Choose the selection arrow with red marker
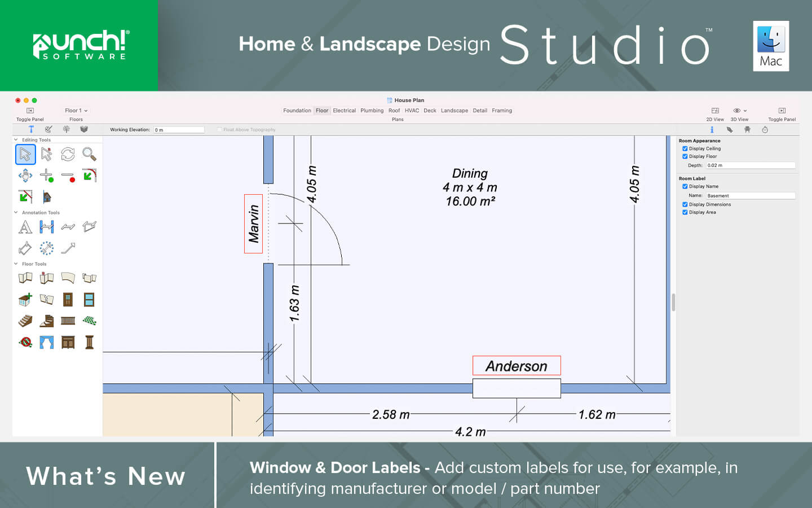This screenshot has height=508, width=812. 47,154
